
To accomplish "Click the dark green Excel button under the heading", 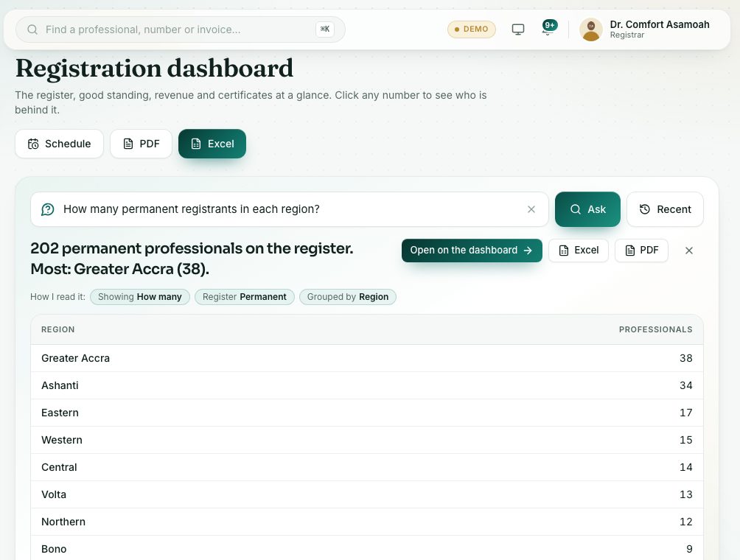I will pos(212,144).
